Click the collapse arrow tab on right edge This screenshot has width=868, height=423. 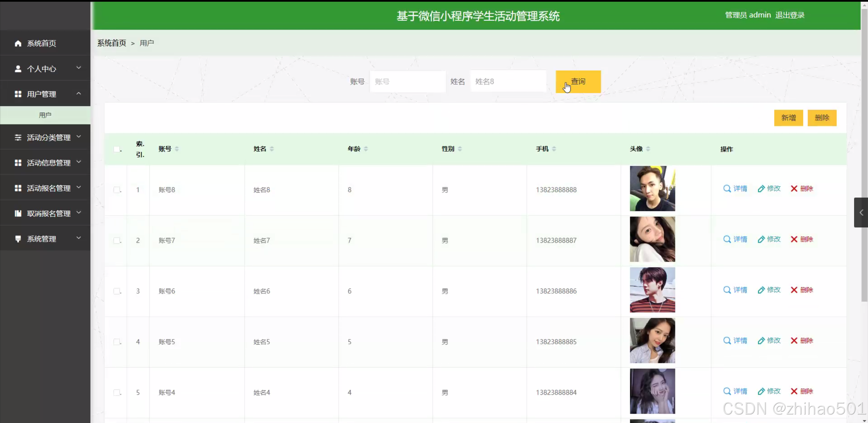click(861, 213)
